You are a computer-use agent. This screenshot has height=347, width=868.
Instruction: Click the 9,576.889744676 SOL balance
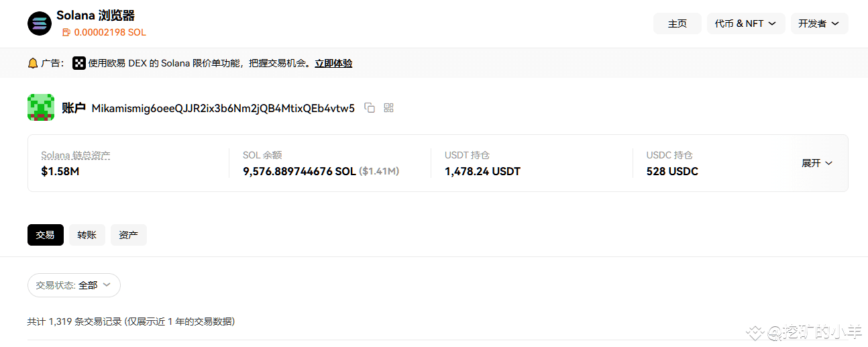[299, 171]
